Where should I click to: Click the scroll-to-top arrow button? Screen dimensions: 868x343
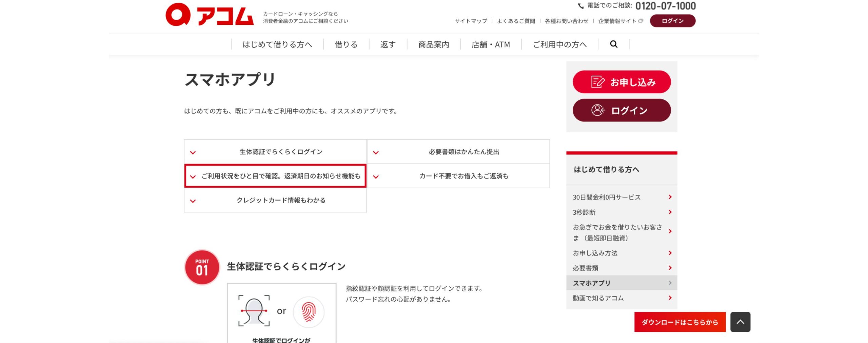740,322
